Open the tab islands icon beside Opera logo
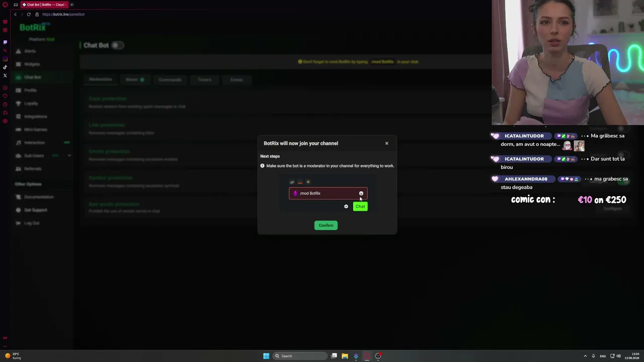Image resolution: width=644 pixels, height=362 pixels. 16,5
